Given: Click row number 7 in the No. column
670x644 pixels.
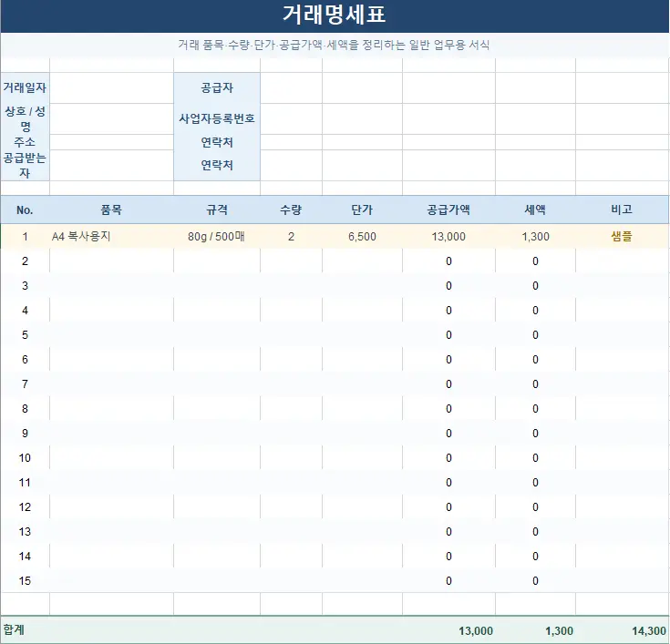Looking at the screenshot, I should point(25,383).
